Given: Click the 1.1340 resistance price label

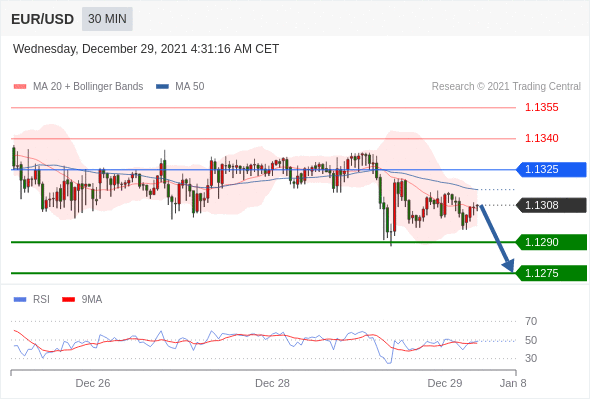Looking at the screenshot, I should click(542, 138).
